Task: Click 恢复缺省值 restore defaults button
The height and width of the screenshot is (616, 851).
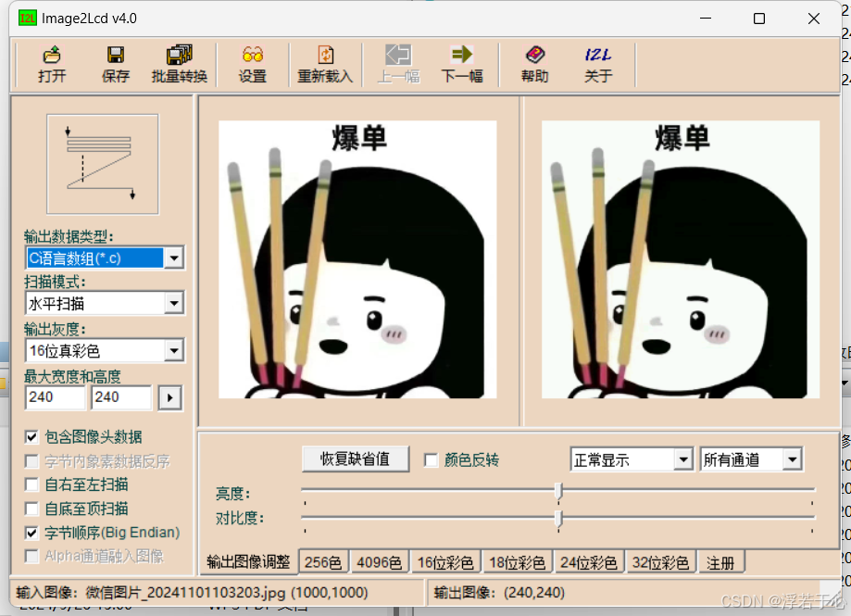Action: click(355, 459)
